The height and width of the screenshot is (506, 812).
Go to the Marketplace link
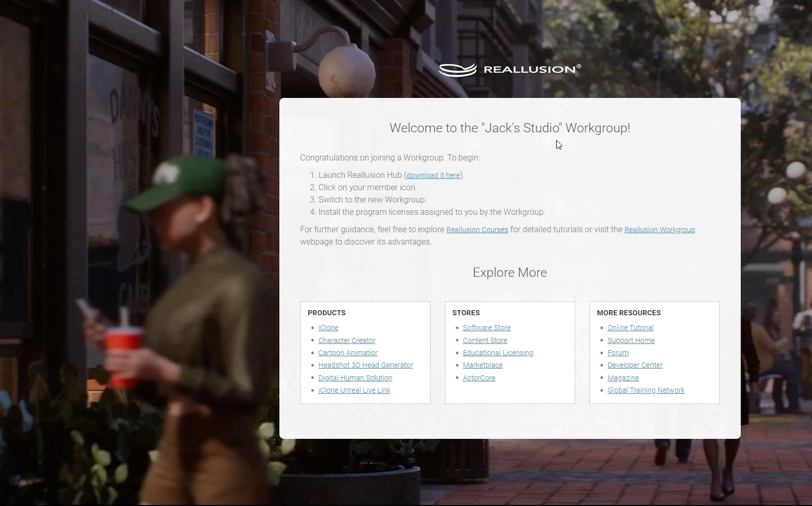pyautogui.click(x=482, y=365)
